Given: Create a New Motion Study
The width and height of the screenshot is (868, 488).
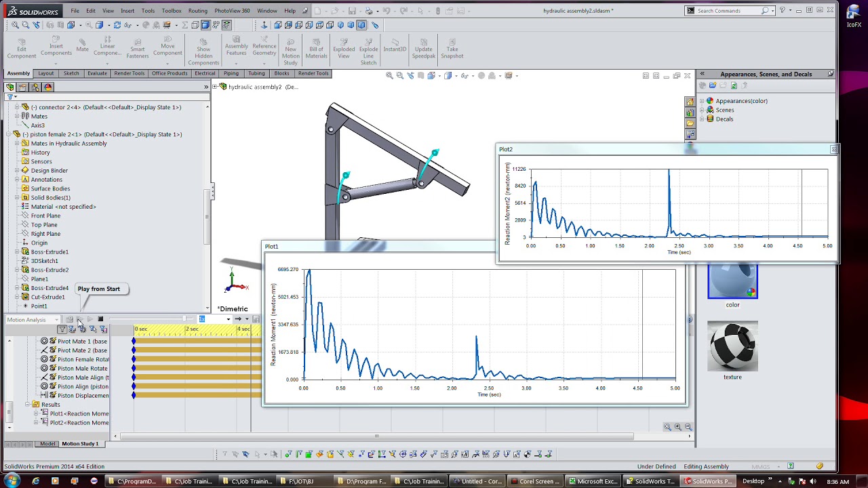Looking at the screenshot, I should (x=290, y=51).
